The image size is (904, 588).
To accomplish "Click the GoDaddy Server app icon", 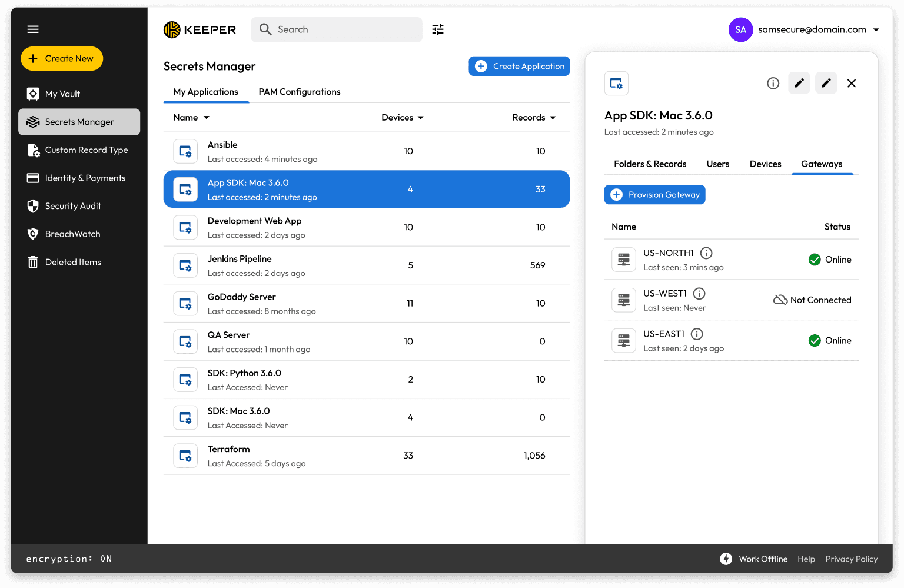I will (x=185, y=304).
